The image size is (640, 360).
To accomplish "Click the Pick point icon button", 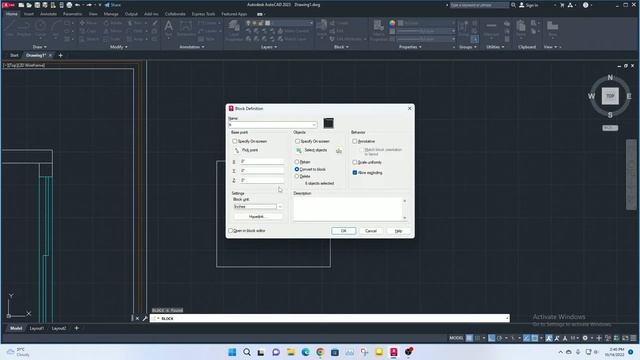I will [x=237, y=151].
